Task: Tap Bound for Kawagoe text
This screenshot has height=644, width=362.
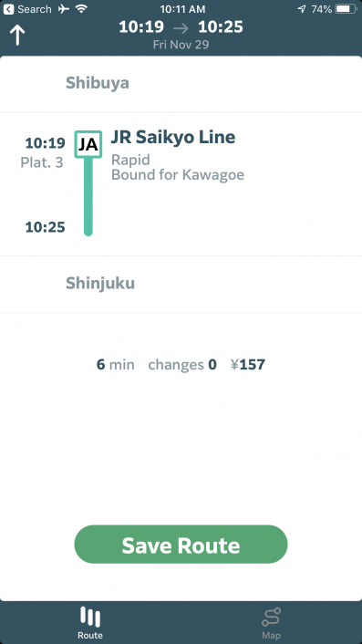Action: [x=178, y=175]
